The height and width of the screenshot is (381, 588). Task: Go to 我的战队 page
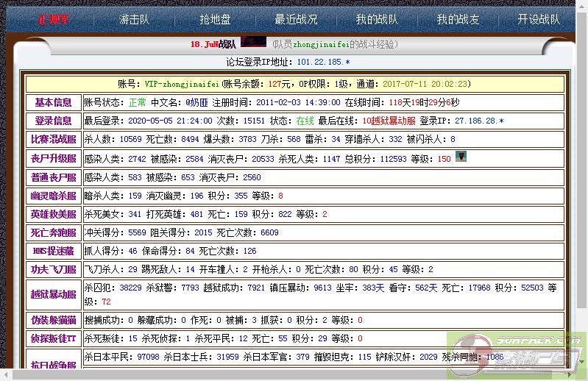point(377,20)
